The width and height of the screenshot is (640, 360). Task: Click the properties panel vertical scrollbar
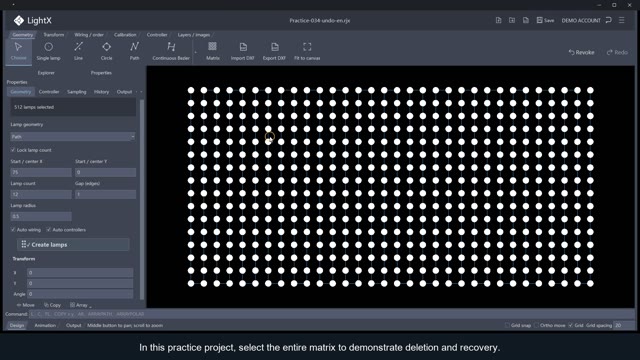[x=142, y=199]
